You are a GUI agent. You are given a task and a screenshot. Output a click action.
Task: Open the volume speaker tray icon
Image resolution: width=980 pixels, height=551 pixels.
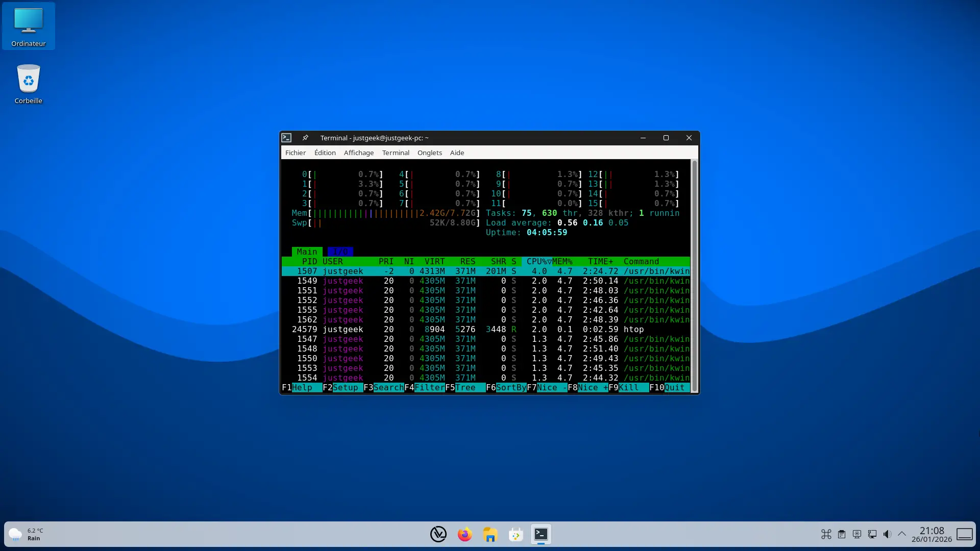pos(887,534)
